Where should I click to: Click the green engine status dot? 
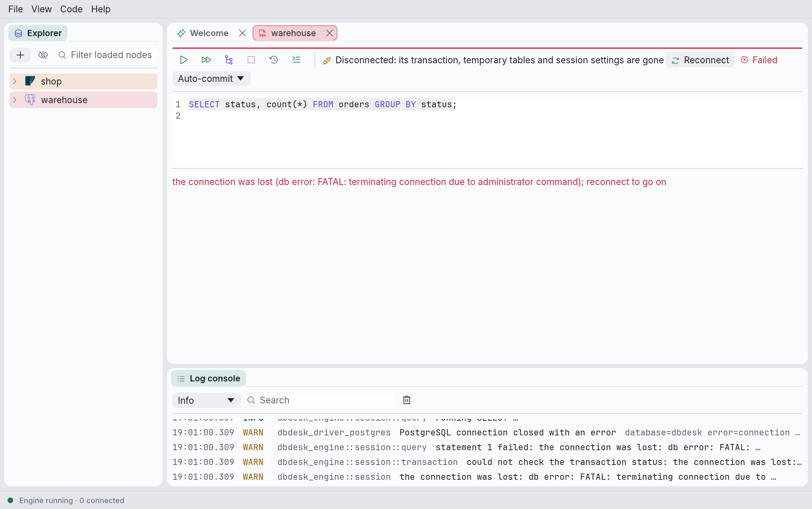[10, 500]
